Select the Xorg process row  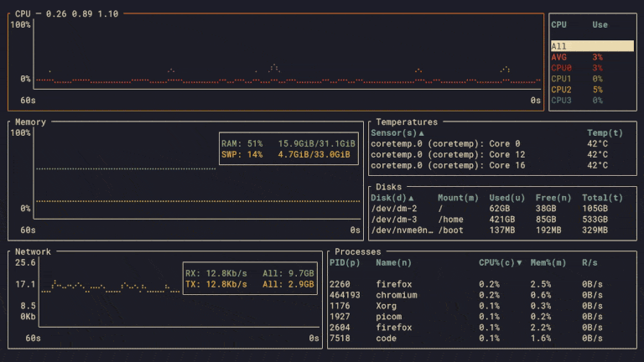(466, 306)
